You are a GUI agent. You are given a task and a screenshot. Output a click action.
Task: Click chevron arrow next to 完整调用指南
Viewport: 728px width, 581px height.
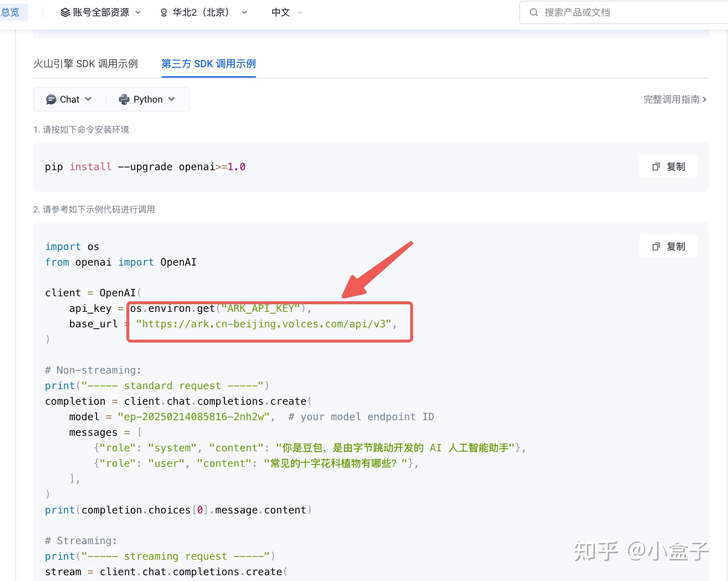[705, 99]
